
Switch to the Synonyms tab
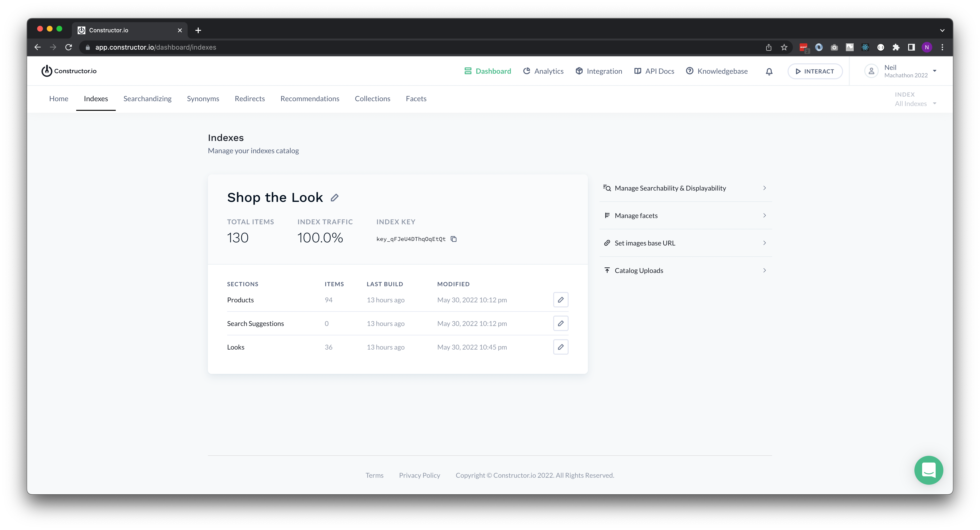[x=203, y=99]
